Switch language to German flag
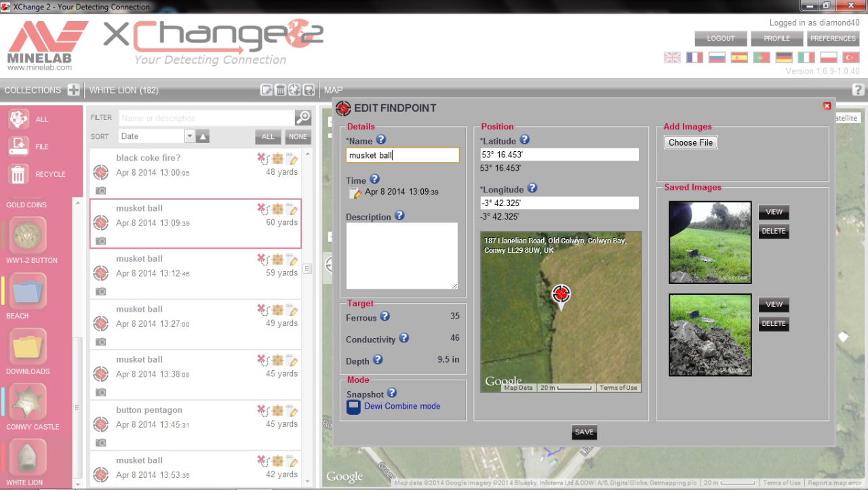This screenshot has width=868, height=490. click(784, 58)
